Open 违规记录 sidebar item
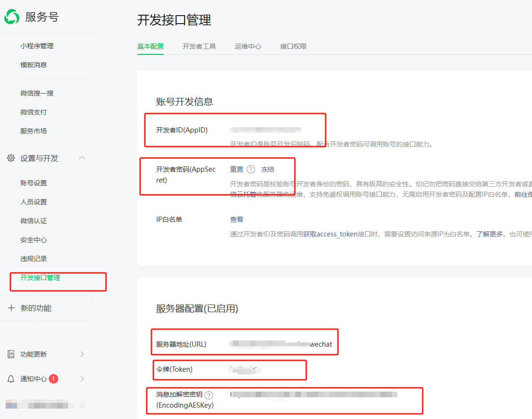The height and width of the screenshot is (419, 532). coord(33,259)
